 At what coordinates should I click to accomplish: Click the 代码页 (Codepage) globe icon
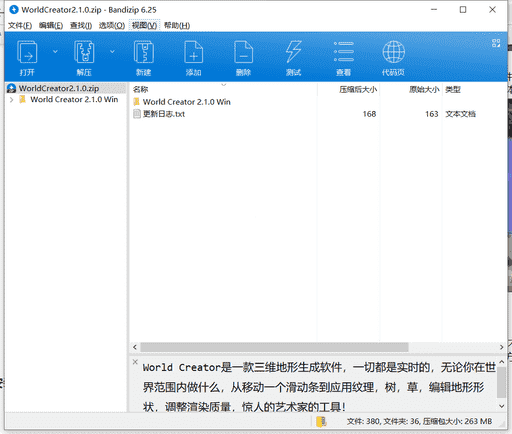point(394,52)
